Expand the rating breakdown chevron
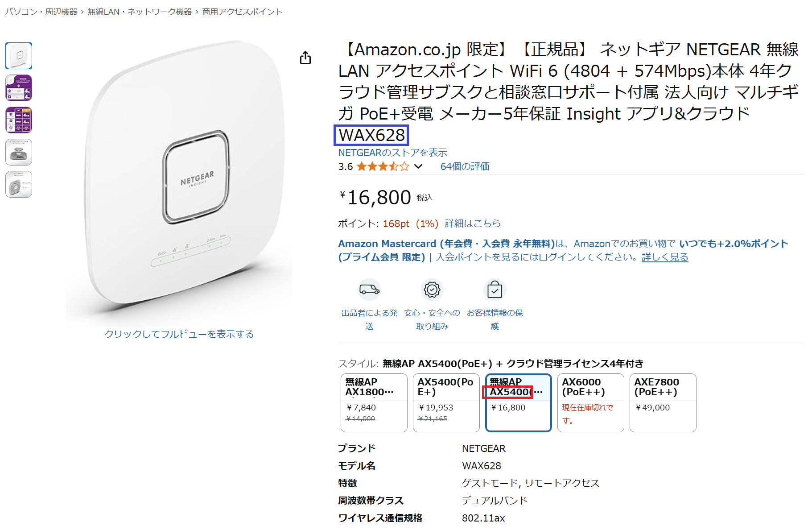This screenshot has width=812, height=530. (x=418, y=166)
